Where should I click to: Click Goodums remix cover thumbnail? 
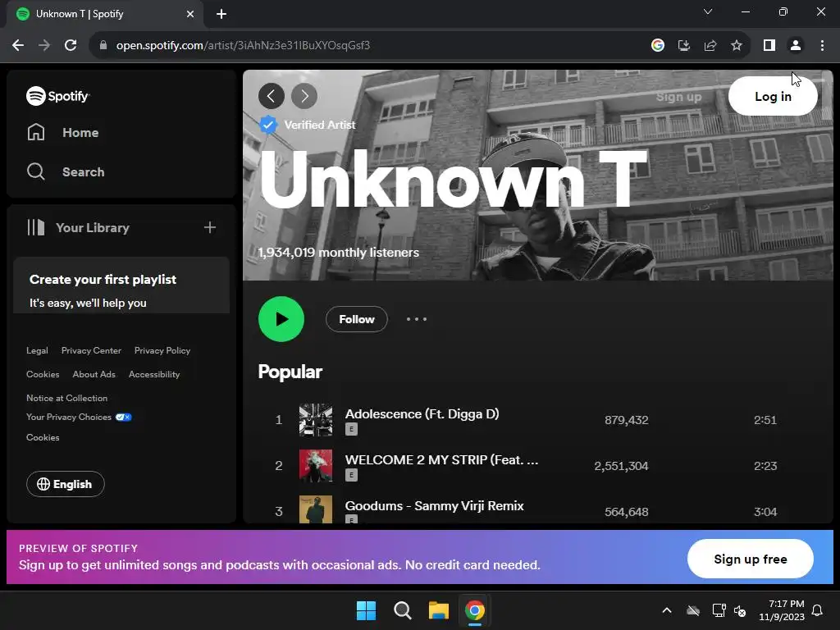(x=316, y=509)
